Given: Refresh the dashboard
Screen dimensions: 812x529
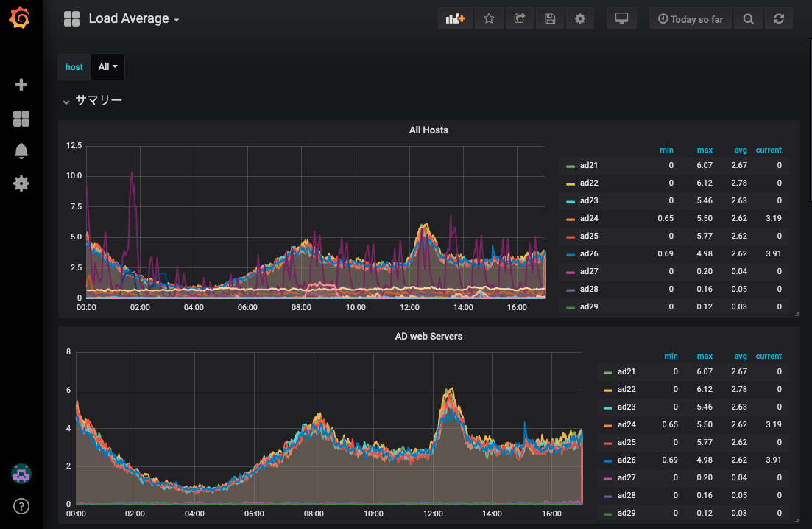Looking at the screenshot, I should click(x=779, y=19).
